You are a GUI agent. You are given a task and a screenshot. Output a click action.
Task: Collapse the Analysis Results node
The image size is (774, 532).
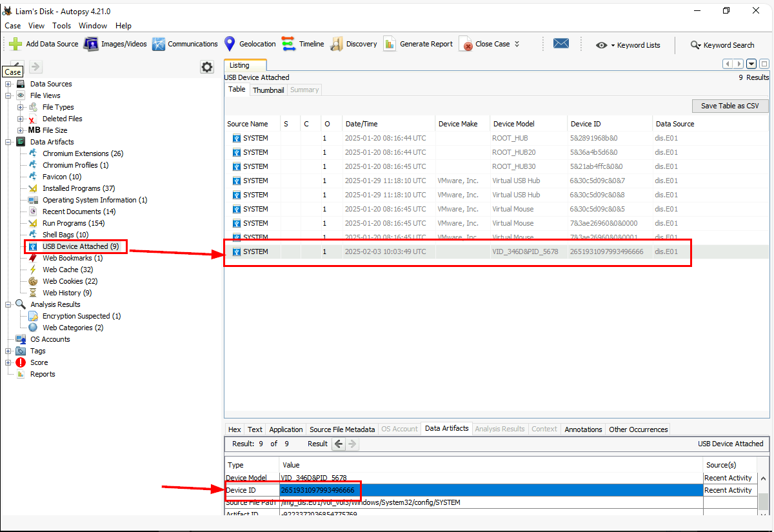8,304
